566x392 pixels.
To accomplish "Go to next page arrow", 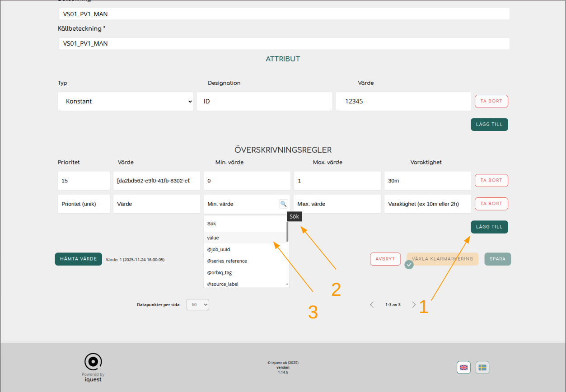I will tap(414, 305).
